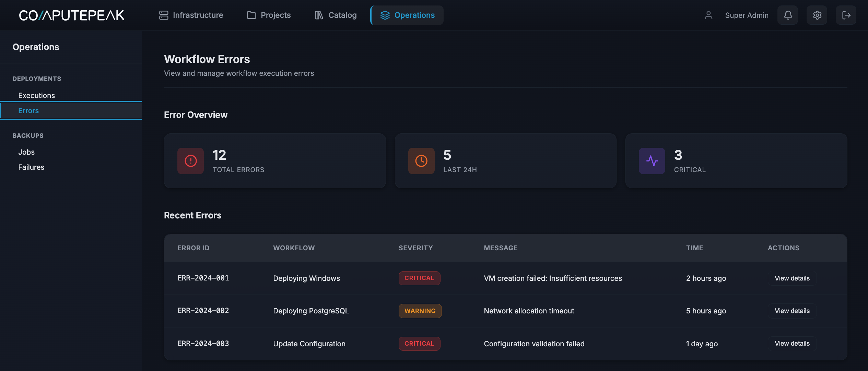The width and height of the screenshot is (868, 371).
Task: Click the Catalog library icon
Action: pyautogui.click(x=318, y=15)
